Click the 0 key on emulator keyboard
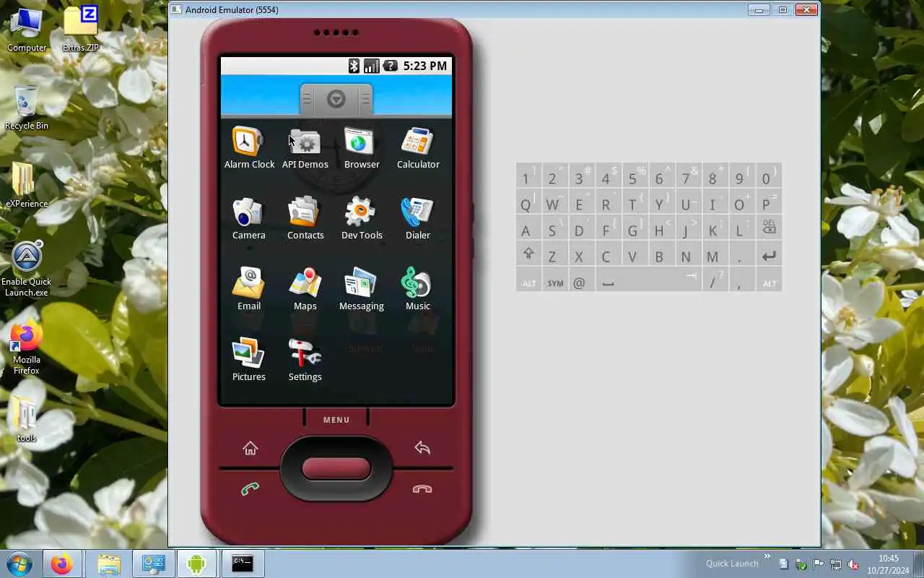The width and height of the screenshot is (924, 578). (x=769, y=177)
